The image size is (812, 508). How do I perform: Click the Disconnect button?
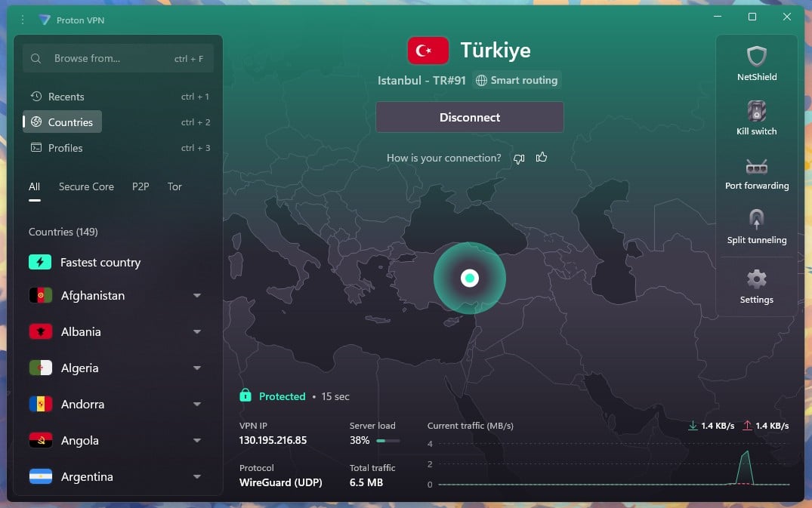point(470,118)
